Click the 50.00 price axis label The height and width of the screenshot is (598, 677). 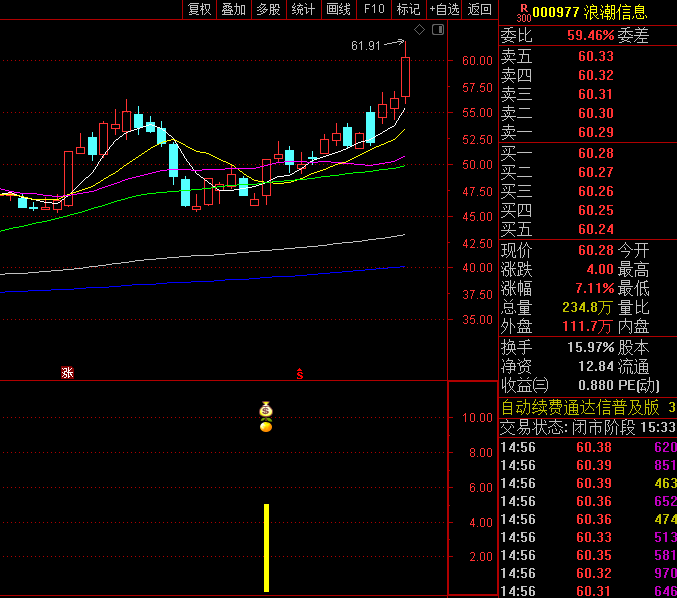coord(477,165)
